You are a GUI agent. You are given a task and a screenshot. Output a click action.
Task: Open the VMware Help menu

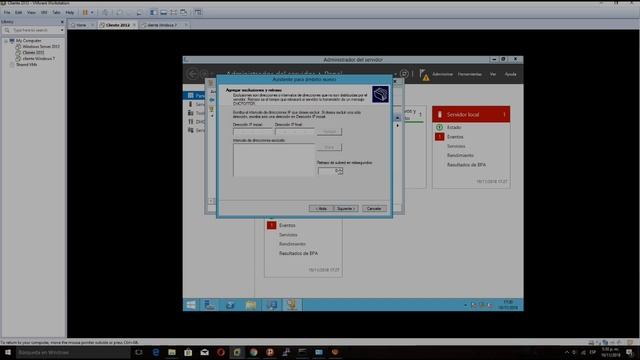pyautogui.click(x=70, y=13)
